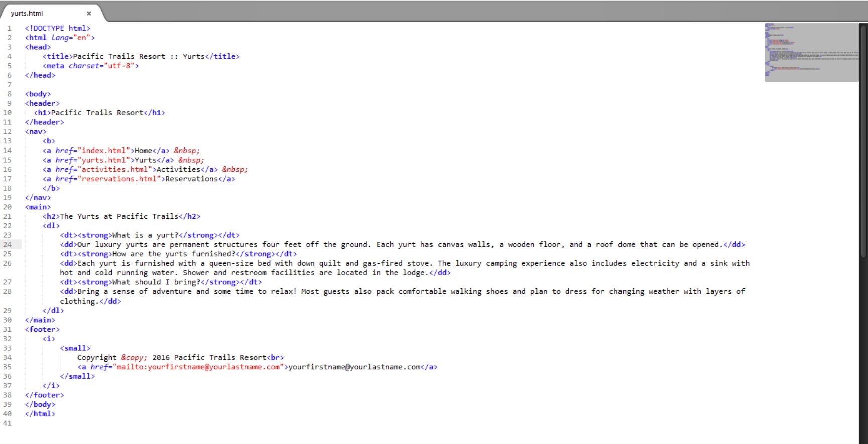Image resolution: width=868 pixels, height=444 pixels.
Task: Click the h1 Pacific Trails Resort heading text
Action: pos(97,113)
